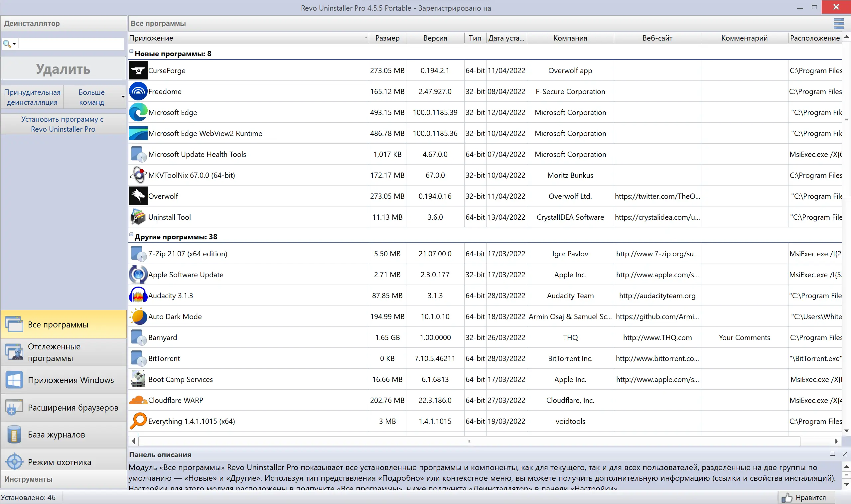The width and height of the screenshot is (851, 504).
Task: Click the Everything magnifier icon
Action: coord(138,421)
